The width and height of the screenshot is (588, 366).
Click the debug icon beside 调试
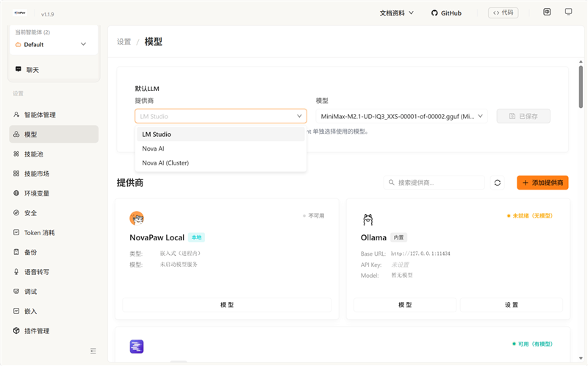point(16,291)
